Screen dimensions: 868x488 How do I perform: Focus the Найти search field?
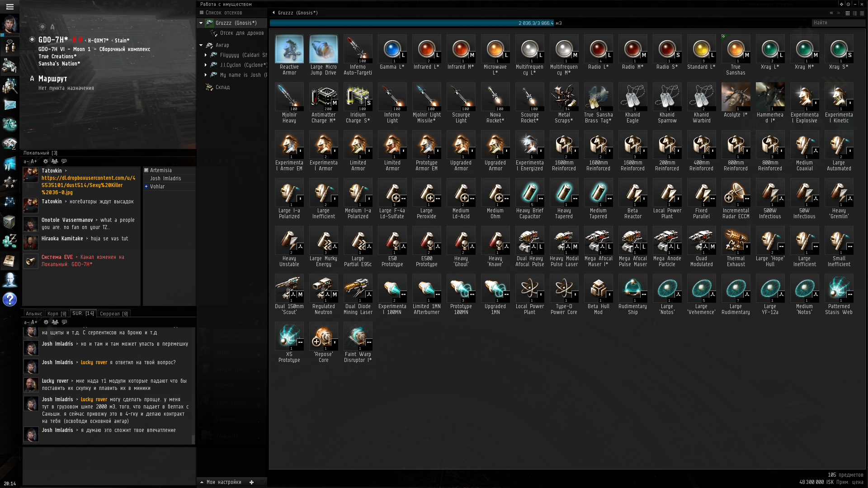(x=838, y=23)
